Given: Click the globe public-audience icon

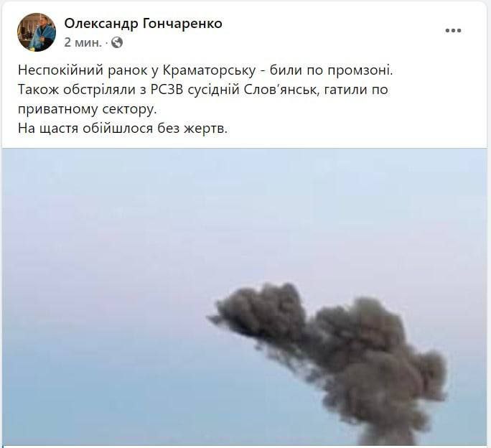Looking at the screenshot, I should [117, 42].
